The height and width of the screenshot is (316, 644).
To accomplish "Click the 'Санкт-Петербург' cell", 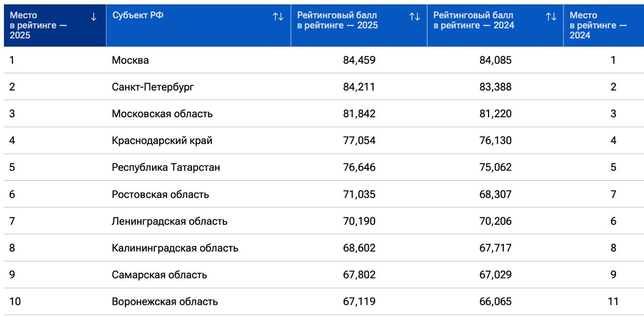I will [153, 87].
